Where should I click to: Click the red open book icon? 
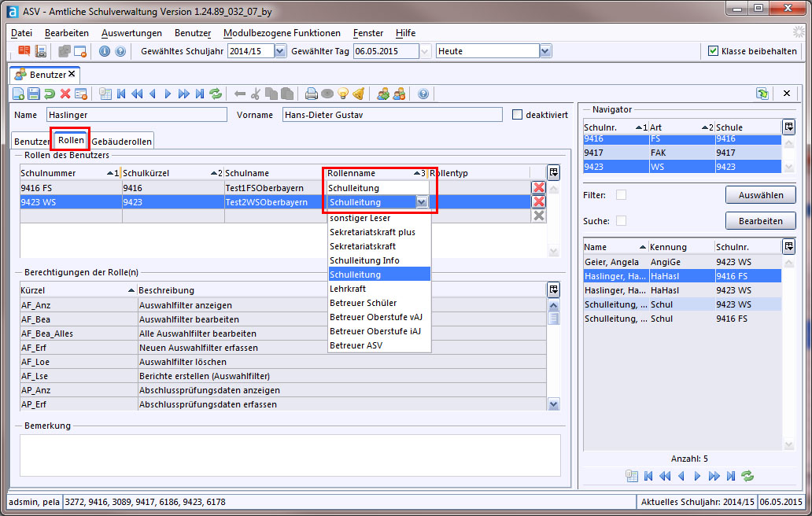tap(24, 50)
